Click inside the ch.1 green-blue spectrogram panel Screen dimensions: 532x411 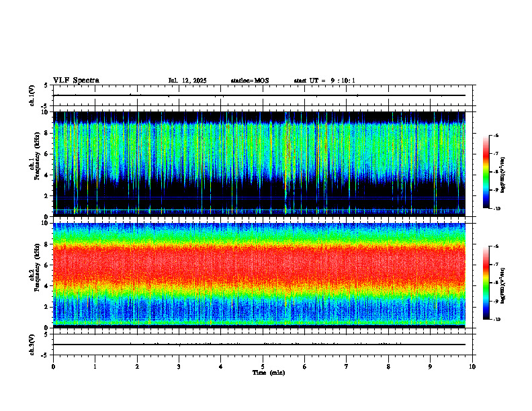click(259, 164)
